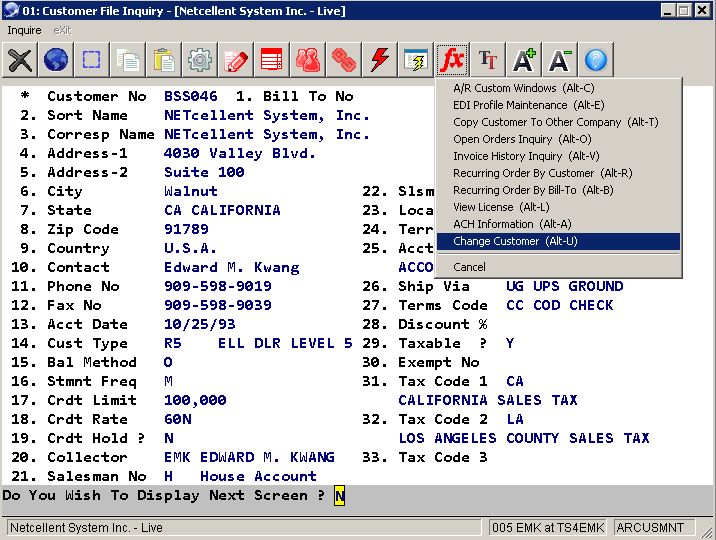This screenshot has width=716, height=540.
Task: Click the copy pages toolbar icon
Action: point(128,60)
